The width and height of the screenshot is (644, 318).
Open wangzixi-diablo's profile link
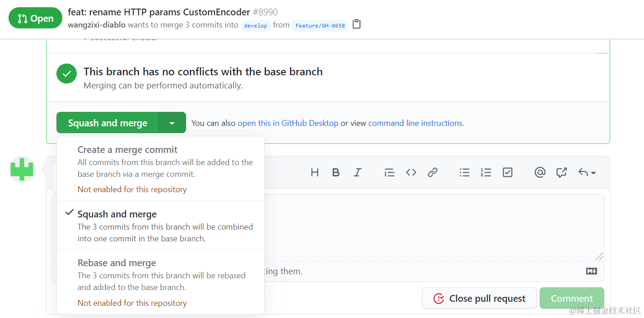click(x=97, y=25)
